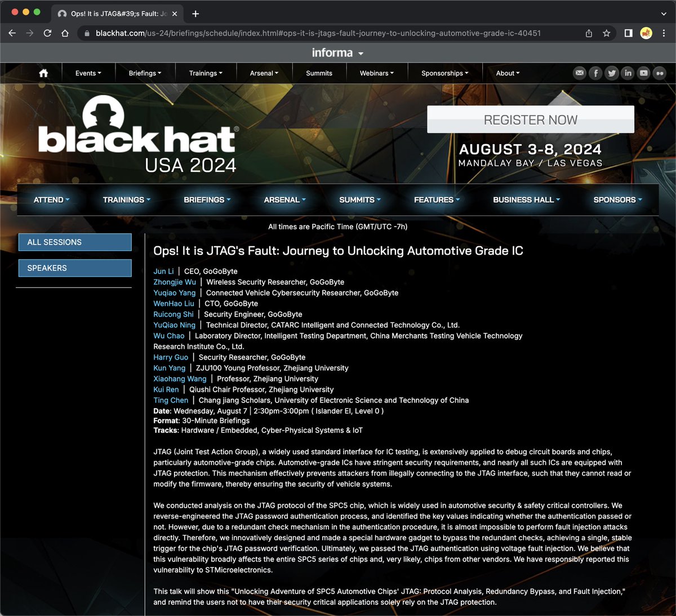This screenshot has height=616, width=676.
Task: Switch to the Webinars menu item
Action: 376,73
